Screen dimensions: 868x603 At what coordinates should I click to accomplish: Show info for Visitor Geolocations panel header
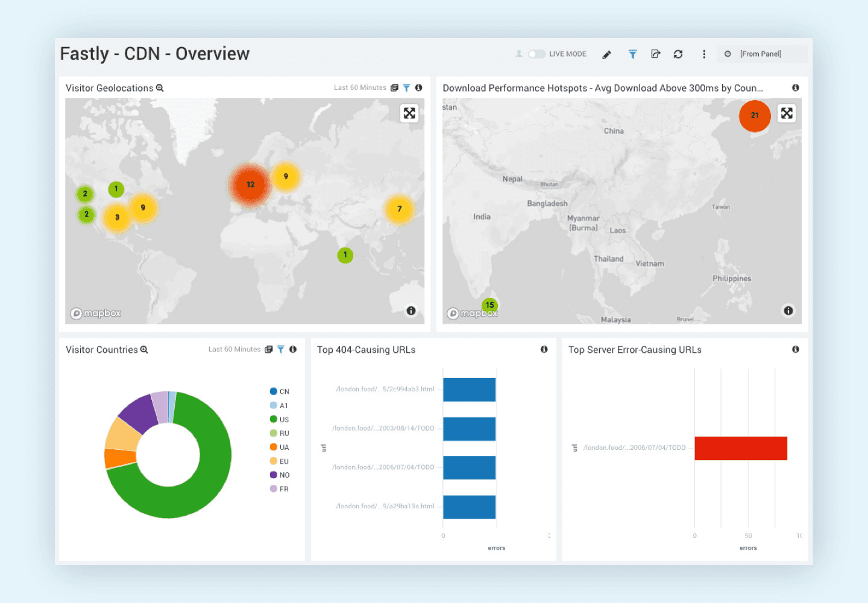point(418,88)
